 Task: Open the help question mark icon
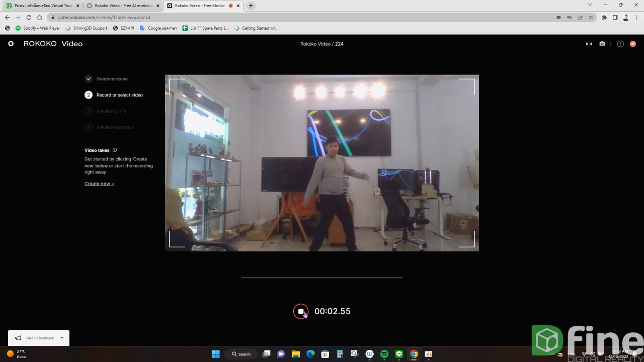tap(620, 44)
